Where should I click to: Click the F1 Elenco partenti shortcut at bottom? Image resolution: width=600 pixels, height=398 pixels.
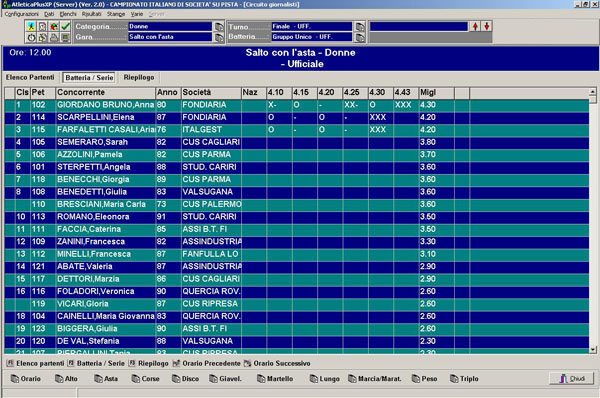click(35, 363)
